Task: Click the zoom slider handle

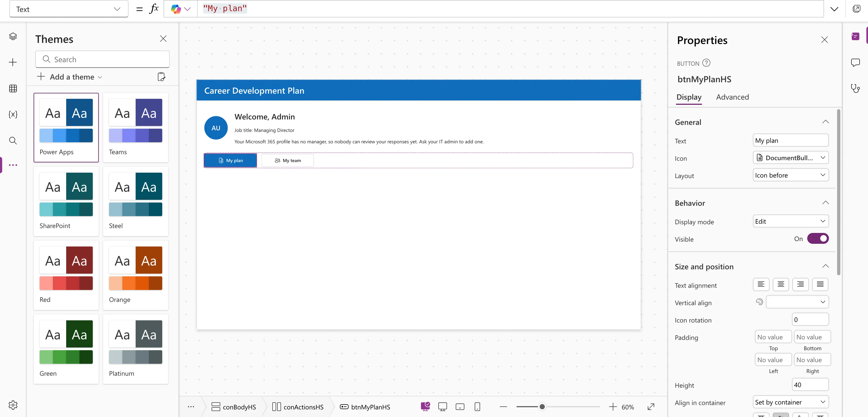Action: (x=542, y=406)
